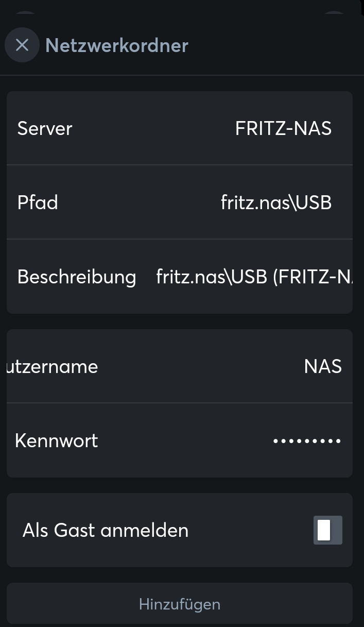Select the Beschreibung label

click(77, 277)
